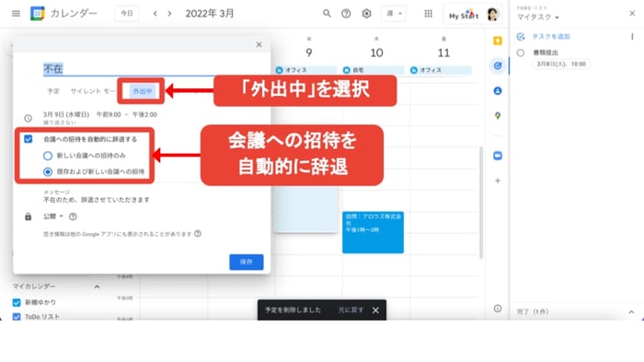The height and width of the screenshot is (362, 644).
Task: Select new meeting invitations only radio
Action: 48,156
